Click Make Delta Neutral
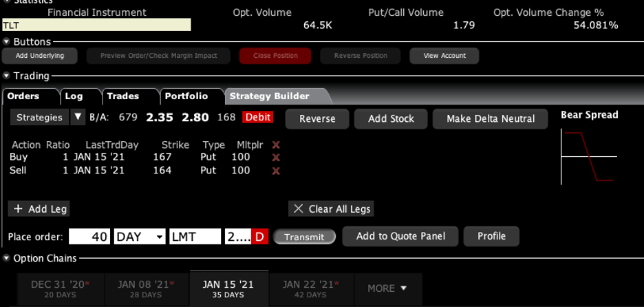 tap(490, 118)
